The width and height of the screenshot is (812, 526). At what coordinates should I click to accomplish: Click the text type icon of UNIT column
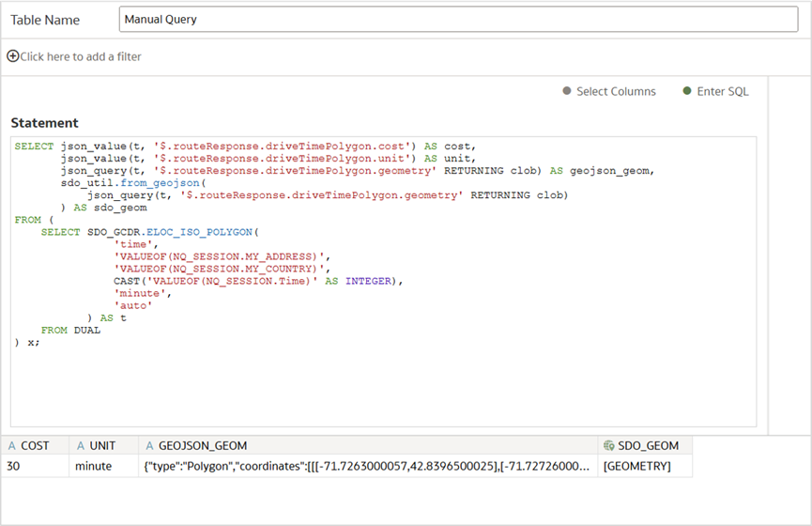click(x=81, y=445)
